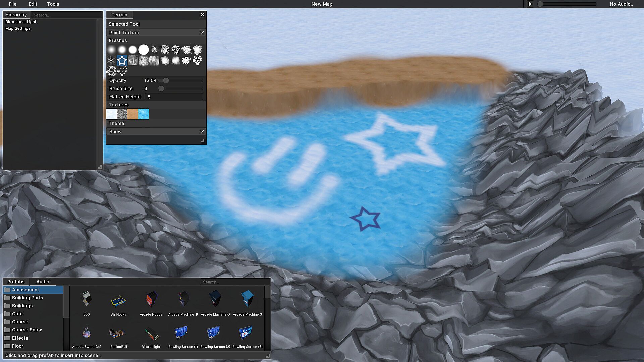Image resolution: width=644 pixels, height=362 pixels.
Task: Adjust the Opacity slider handle
Action: [166, 80]
